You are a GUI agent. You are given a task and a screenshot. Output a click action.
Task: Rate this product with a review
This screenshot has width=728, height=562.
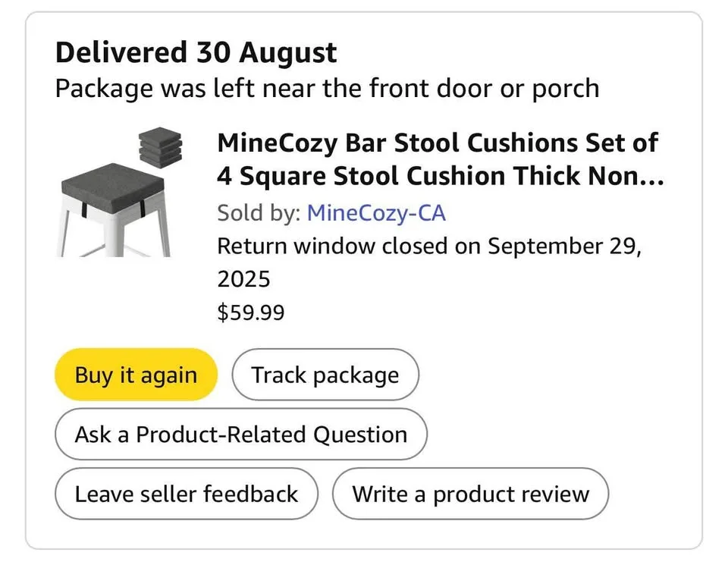pyautogui.click(x=469, y=494)
